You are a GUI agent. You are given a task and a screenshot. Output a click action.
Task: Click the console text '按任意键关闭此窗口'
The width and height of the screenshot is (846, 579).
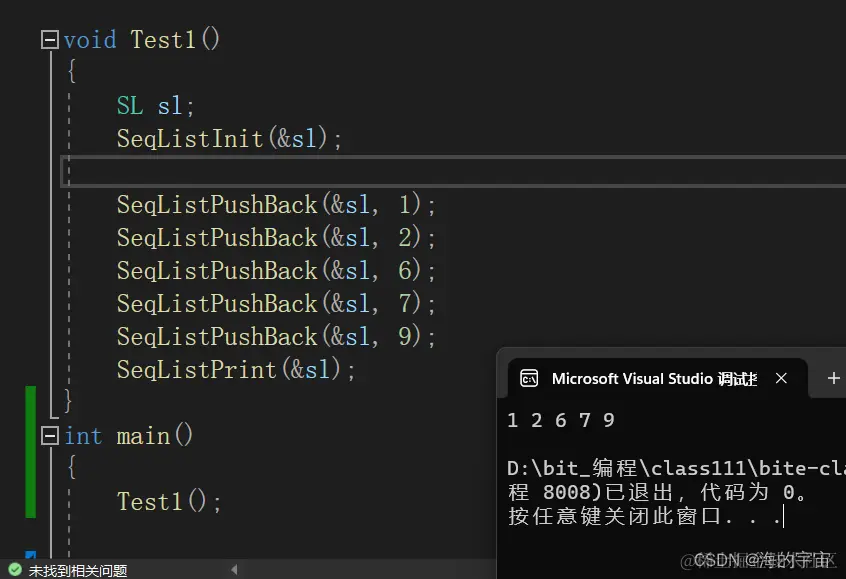(x=615, y=516)
